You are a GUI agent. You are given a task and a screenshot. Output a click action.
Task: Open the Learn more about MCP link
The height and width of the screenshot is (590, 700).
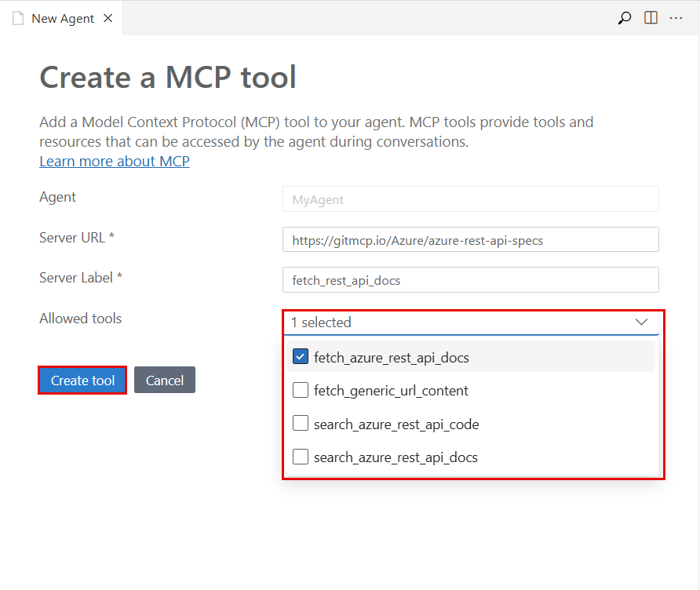[114, 161]
